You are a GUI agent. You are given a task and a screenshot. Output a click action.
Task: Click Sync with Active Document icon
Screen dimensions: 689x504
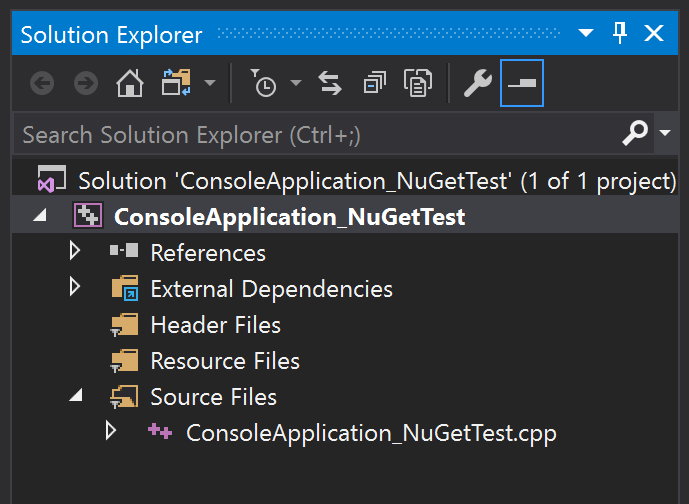pos(330,84)
